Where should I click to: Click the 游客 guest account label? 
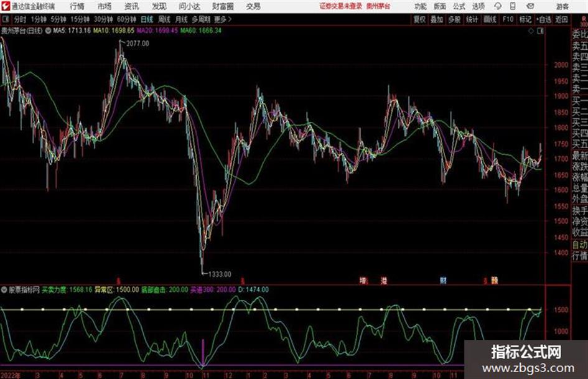coord(562,6)
